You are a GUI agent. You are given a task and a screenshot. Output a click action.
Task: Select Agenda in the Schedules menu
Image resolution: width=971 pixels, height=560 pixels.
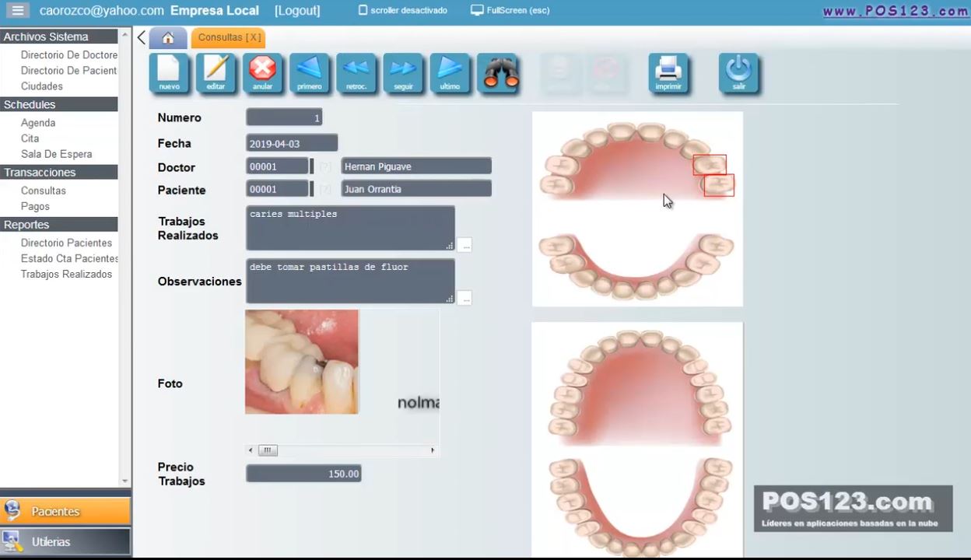pos(38,123)
